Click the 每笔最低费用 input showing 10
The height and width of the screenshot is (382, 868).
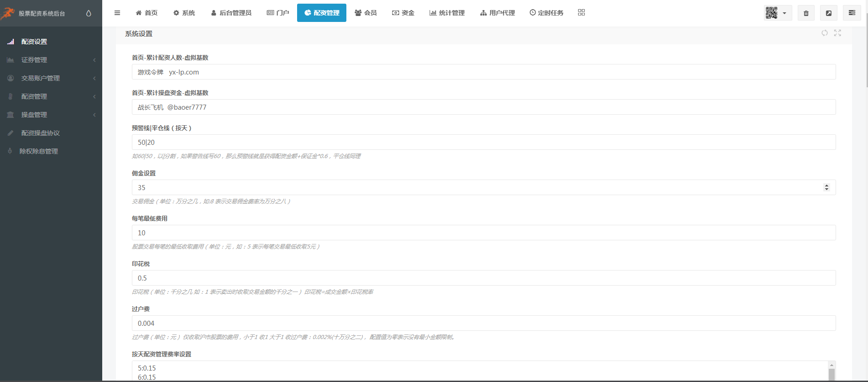pyautogui.click(x=484, y=233)
